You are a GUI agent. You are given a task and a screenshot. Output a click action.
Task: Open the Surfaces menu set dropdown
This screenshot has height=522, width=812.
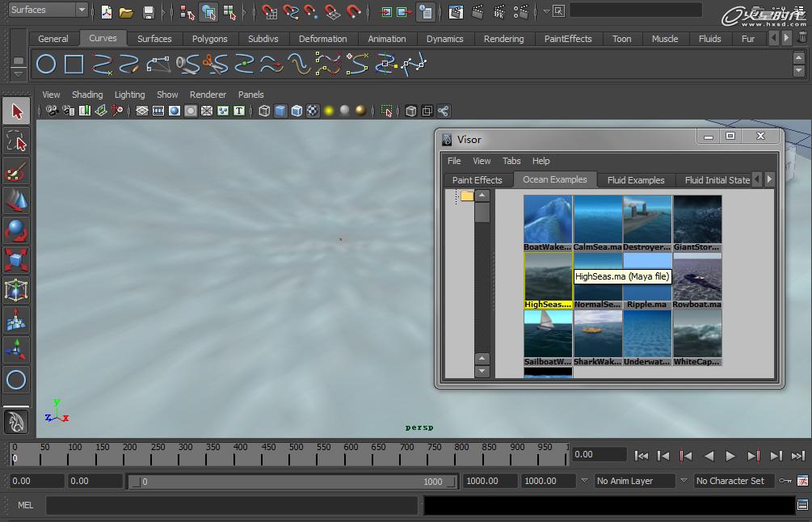coord(48,10)
